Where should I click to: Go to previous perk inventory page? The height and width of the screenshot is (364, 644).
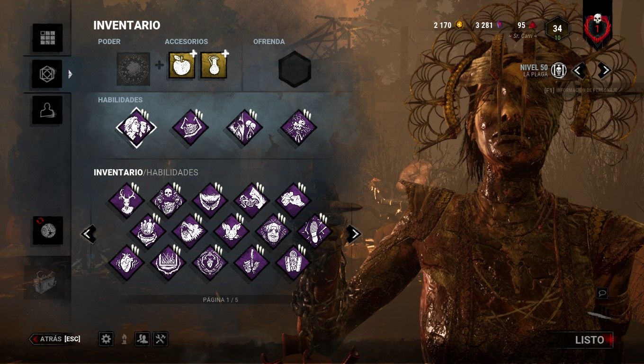tap(89, 234)
